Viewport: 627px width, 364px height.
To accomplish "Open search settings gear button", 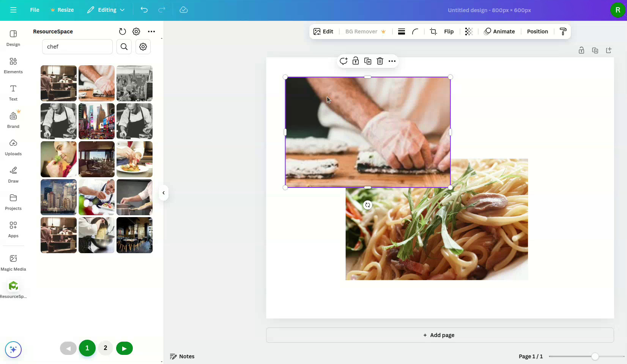I will click(x=143, y=47).
